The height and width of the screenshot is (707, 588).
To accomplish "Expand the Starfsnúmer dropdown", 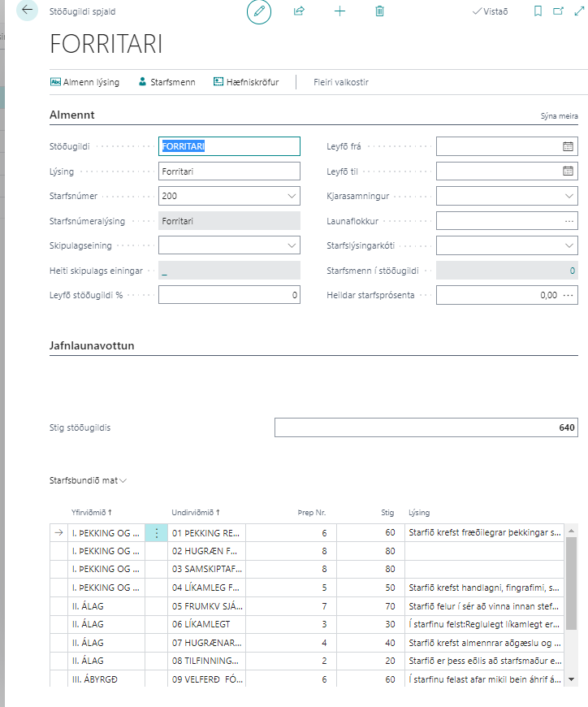I will point(292,196).
